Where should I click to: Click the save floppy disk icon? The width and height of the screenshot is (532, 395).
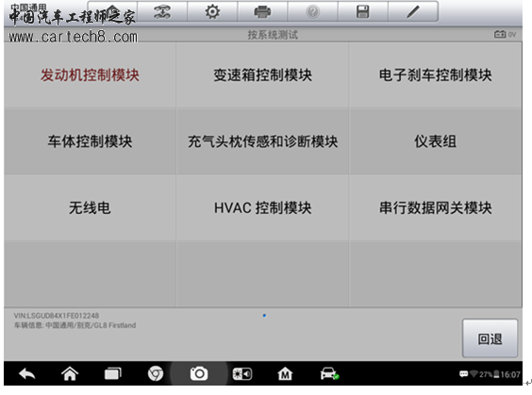pos(363,12)
